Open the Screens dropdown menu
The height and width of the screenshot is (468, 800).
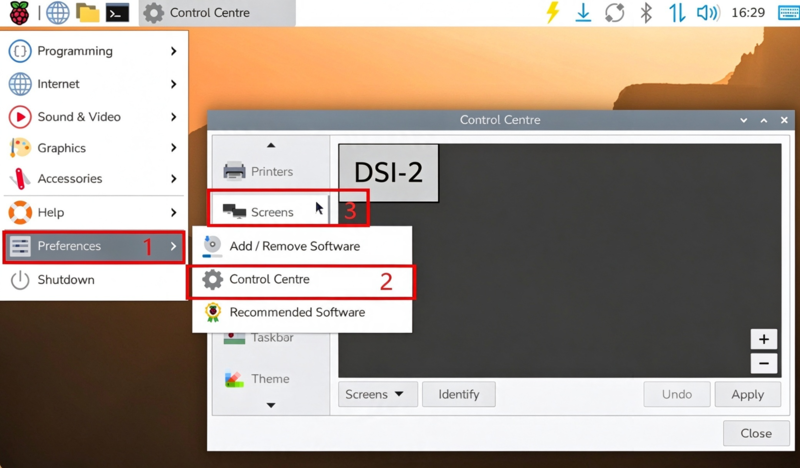point(378,394)
